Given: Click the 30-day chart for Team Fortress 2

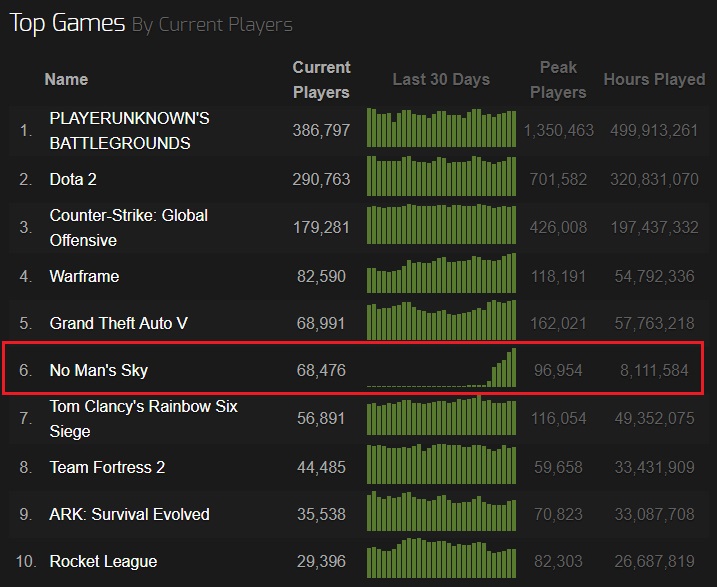Looking at the screenshot, I should [x=441, y=464].
